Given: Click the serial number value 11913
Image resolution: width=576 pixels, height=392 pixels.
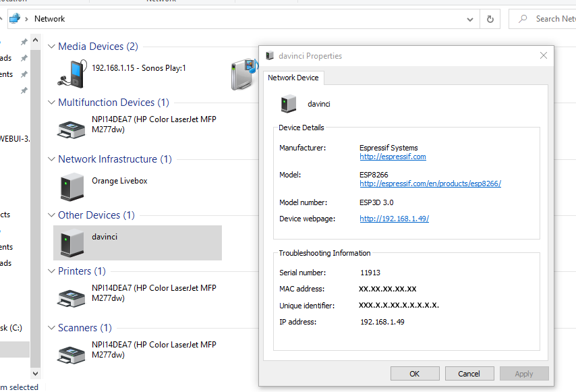Looking at the screenshot, I should 370,273.
